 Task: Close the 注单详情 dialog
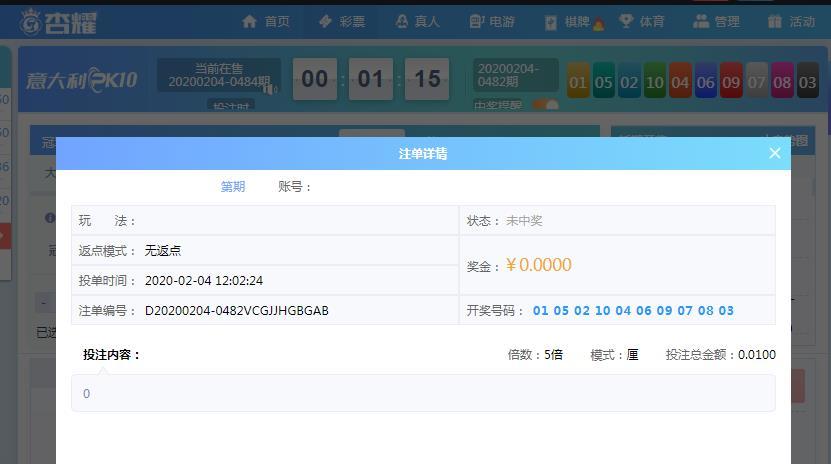click(x=775, y=153)
